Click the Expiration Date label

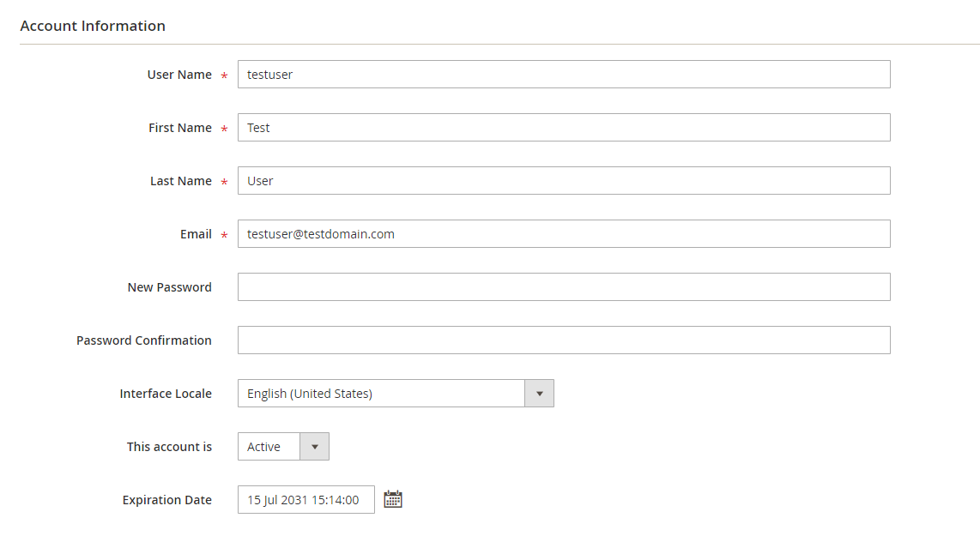(166, 500)
